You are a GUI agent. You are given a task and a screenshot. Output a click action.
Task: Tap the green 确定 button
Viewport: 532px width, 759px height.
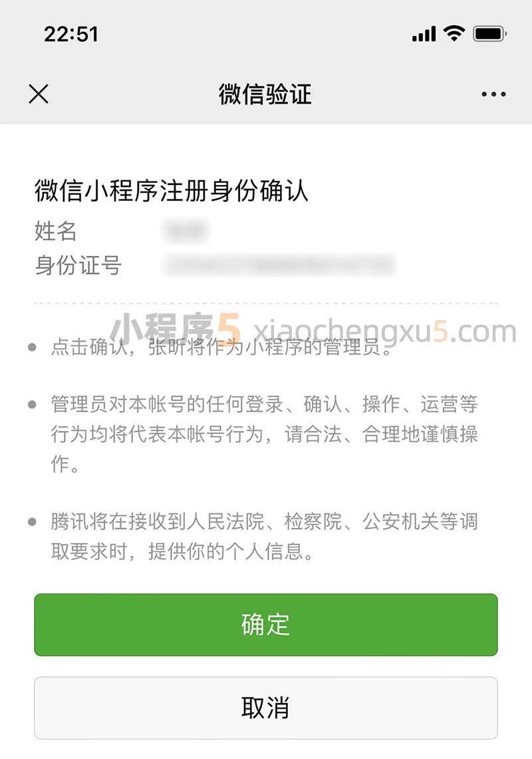266,625
